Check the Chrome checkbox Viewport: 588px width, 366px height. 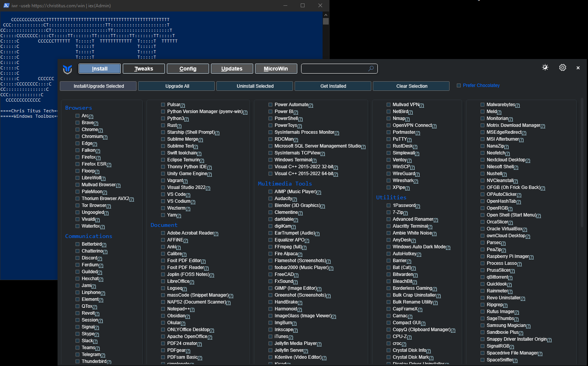tap(77, 130)
